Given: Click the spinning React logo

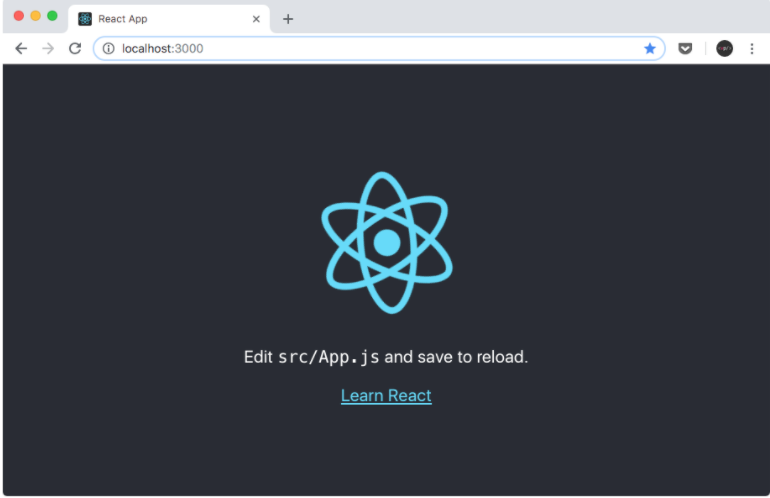Looking at the screenshot, I should coord(387,243).
